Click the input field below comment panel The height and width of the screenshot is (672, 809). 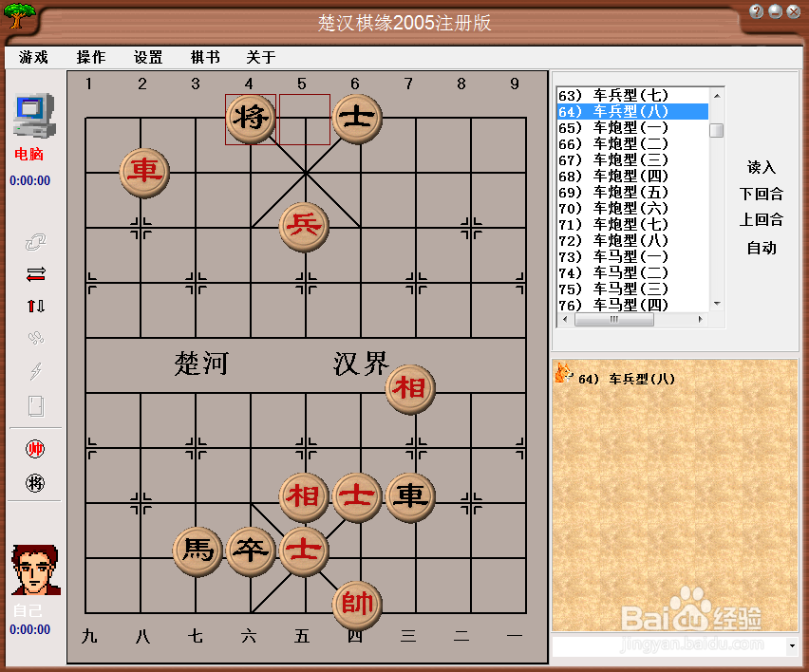(669, 645)
